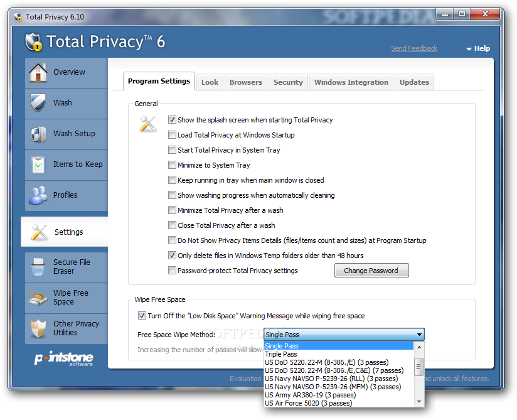Collapse the Free Space Wipe Method dropdown arrow

tap(419, 335)
